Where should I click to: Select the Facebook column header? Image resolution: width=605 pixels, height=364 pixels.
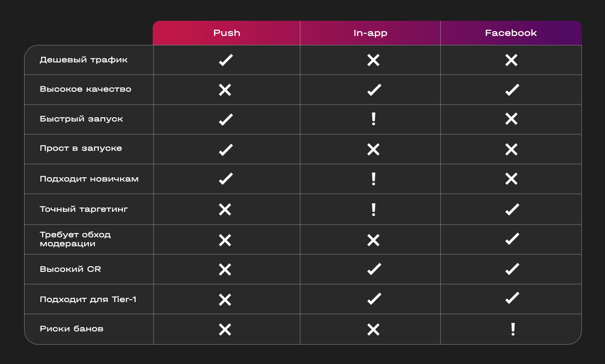pos(511,33)
